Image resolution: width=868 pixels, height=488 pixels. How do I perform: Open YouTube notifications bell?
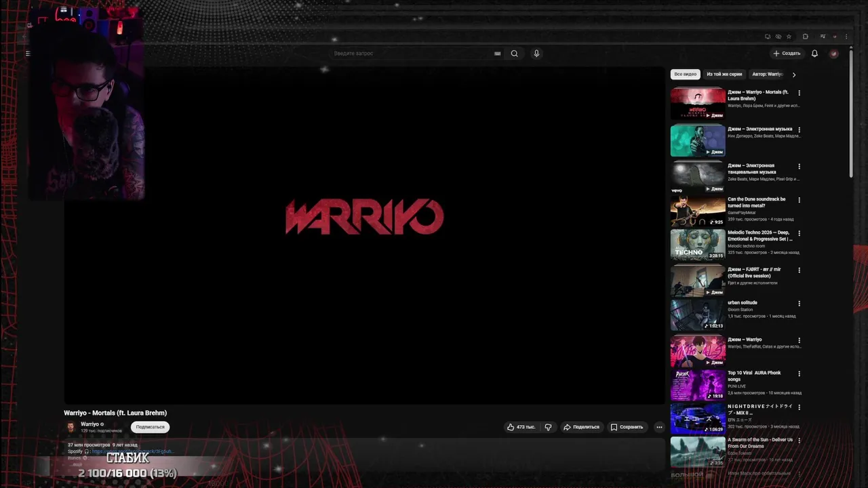click(x=814, y=54)
